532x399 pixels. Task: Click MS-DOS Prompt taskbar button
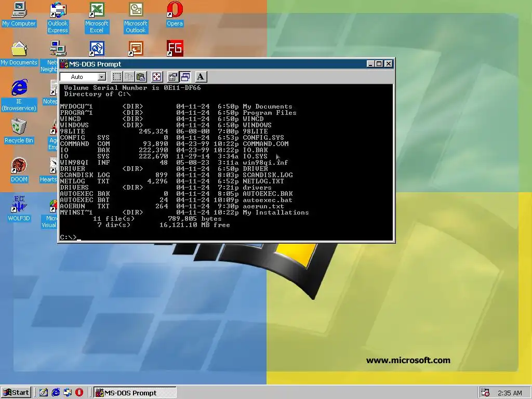(x=135, y=393)
